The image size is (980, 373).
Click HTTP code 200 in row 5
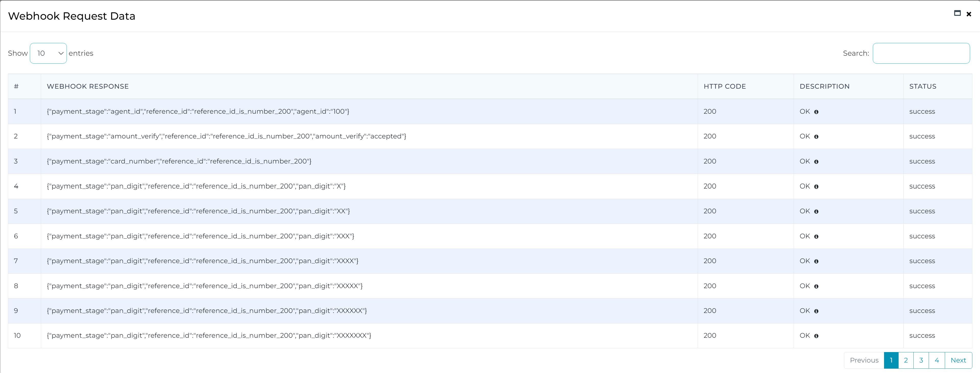(710, 211)
